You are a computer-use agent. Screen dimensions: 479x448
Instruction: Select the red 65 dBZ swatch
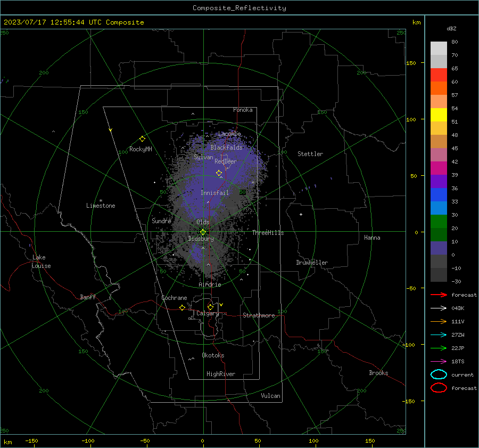pos(439,75)
